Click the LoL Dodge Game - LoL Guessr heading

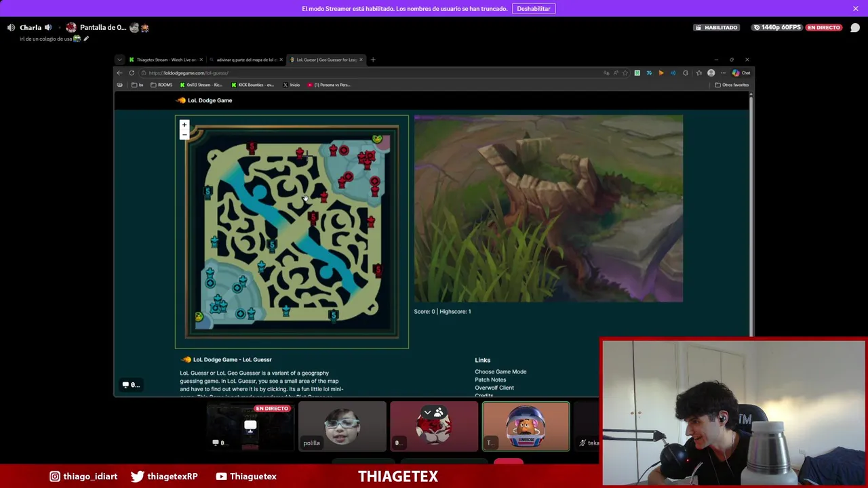coord(232,360)
